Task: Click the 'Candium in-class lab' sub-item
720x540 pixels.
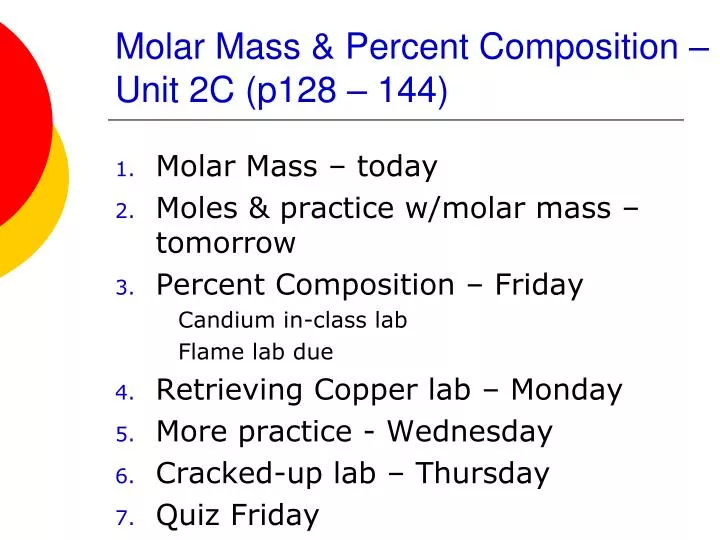Action: pyautogui.click(x=292, y=320)
